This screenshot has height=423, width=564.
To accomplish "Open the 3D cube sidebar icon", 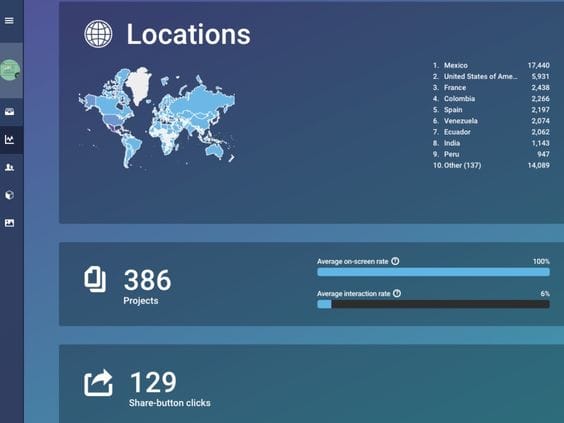I will point(9,195).
